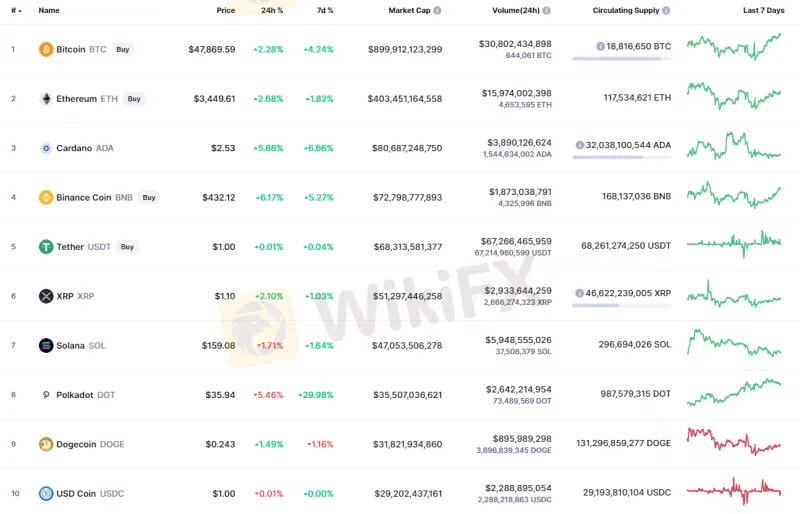
Task: Click the USD Coin logo icon
Action: click(x=46, y=493)
